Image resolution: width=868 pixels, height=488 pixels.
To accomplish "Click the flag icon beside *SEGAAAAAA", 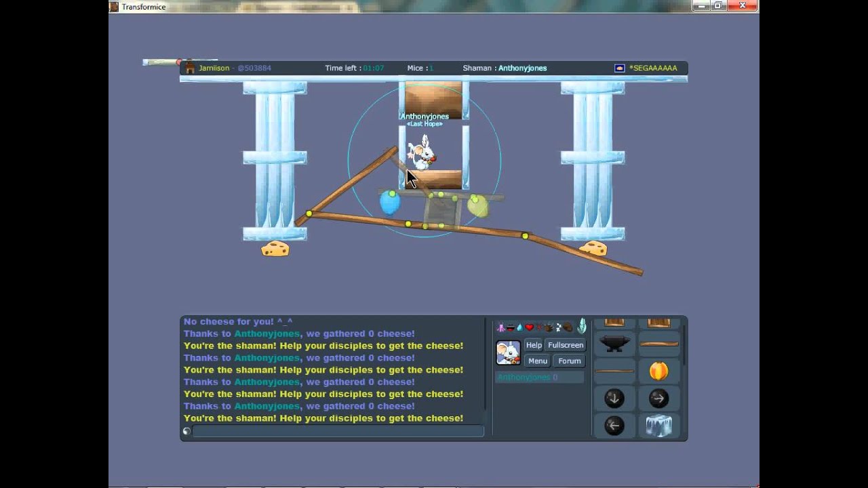I will [x=619, y=68].
